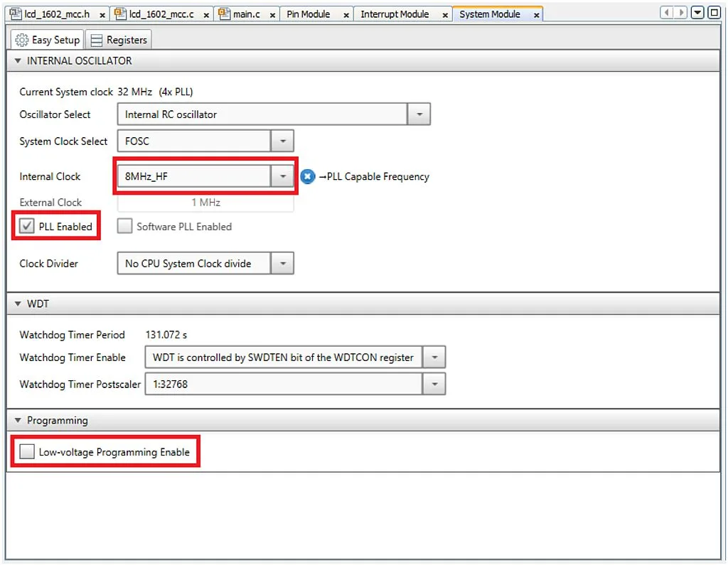
Task: Switch to the Registers view
Action: (x=119, y=40)
